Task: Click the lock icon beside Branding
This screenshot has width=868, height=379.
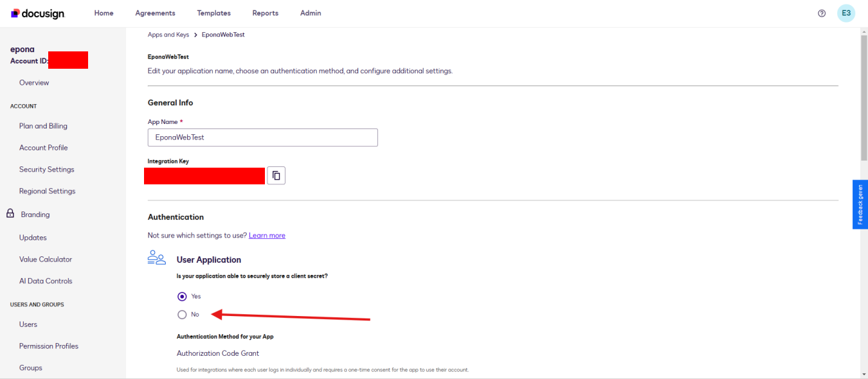Action: coord(10,214)
